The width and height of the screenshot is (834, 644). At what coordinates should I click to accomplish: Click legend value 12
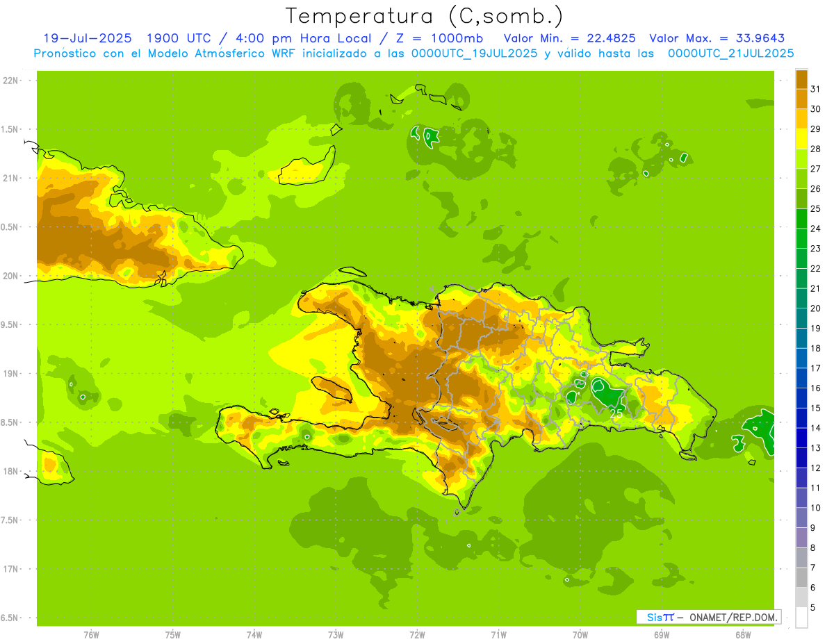point(815,468)
